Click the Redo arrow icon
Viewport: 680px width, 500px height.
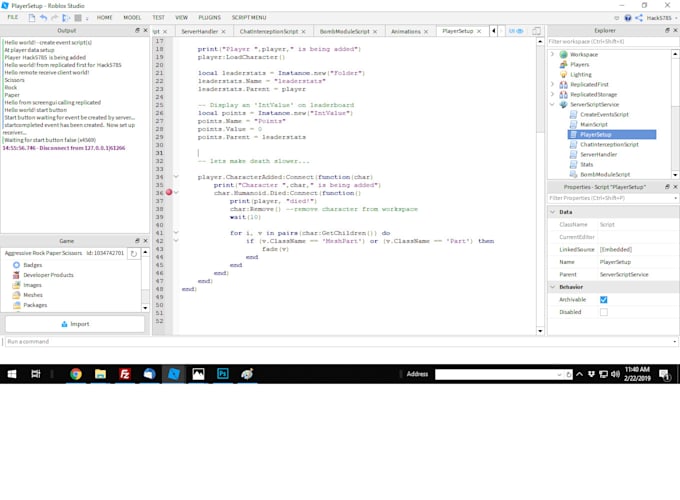[55, 18]
